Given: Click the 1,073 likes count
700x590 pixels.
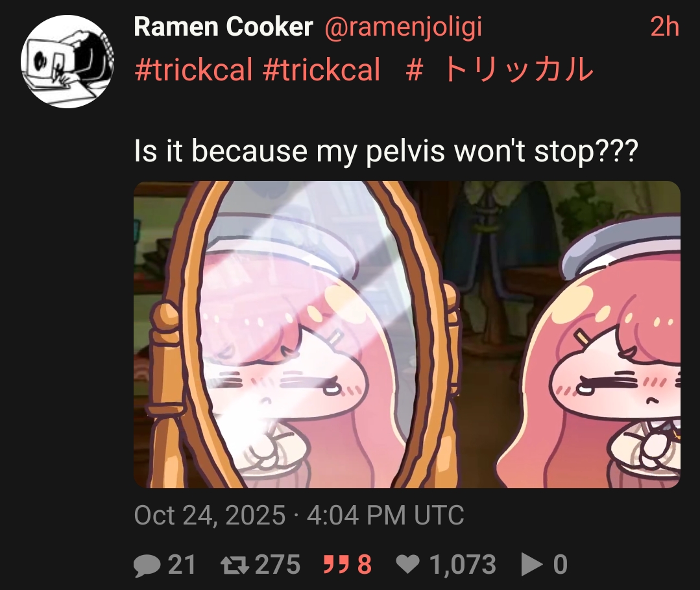Looking at the screenshot, I should [462, 565].
